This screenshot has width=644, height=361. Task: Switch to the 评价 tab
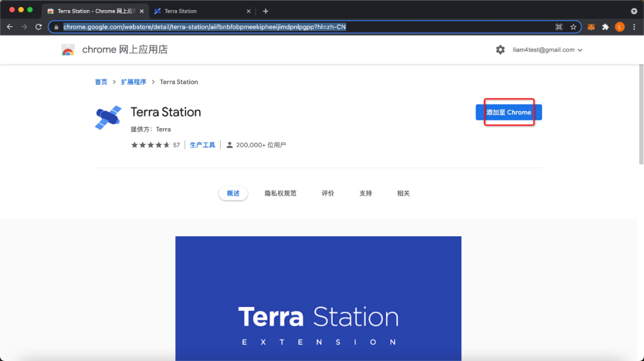pyautogui.click(x=327, y=193)
